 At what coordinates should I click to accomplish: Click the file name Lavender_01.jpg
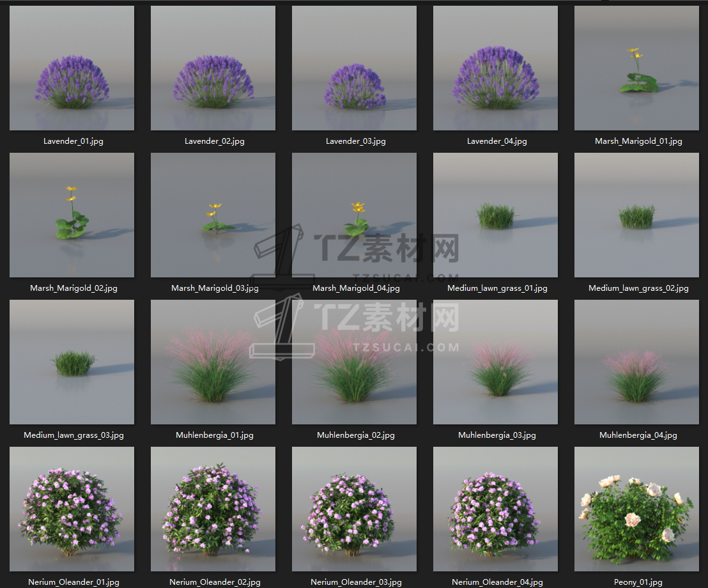(73, 141)
